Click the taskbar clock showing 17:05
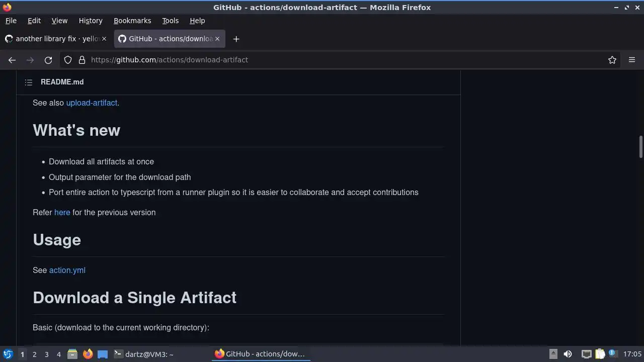The width and height of the screenshot is (644, 362). pyautogui.click(x=632, y=354)
